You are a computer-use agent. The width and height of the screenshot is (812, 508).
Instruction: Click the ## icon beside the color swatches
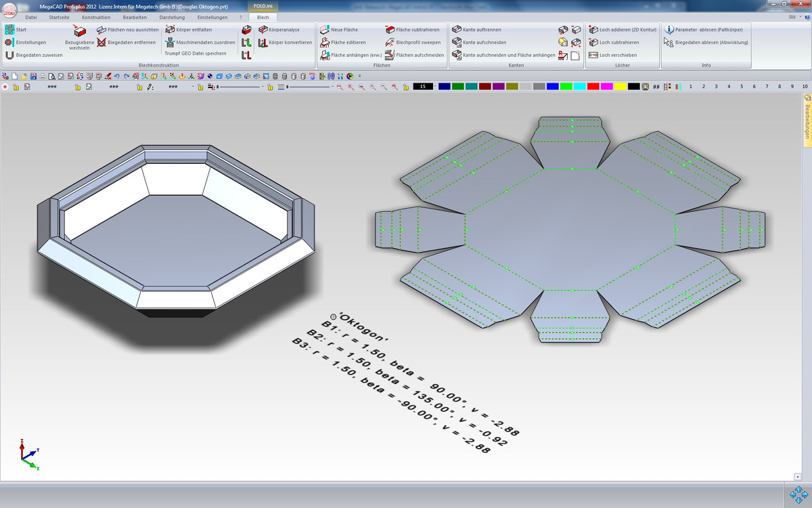pos(656,87)
